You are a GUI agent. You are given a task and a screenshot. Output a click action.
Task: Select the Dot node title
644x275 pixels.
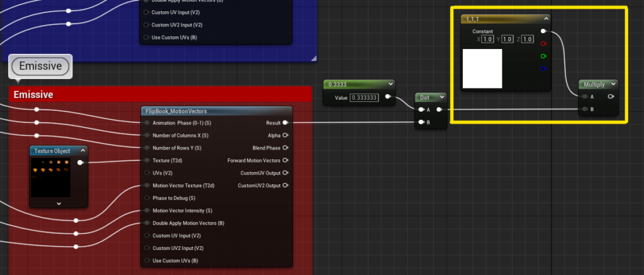(425, 97)
